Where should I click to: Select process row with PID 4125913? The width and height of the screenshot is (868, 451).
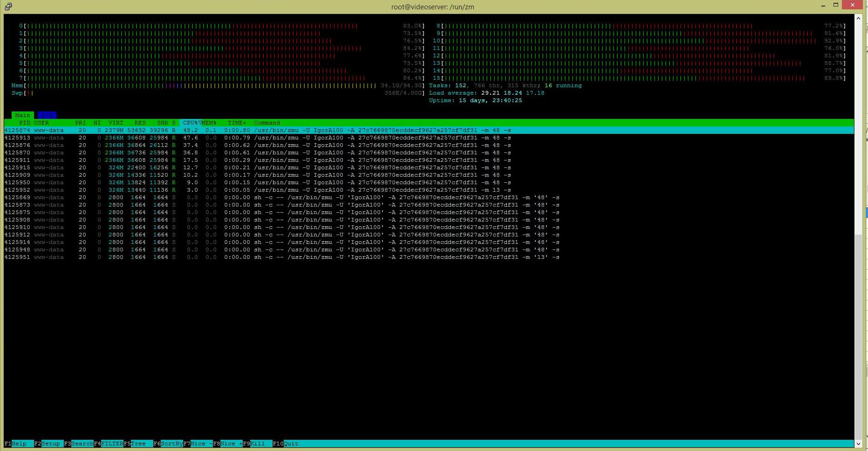pos(429,138)
